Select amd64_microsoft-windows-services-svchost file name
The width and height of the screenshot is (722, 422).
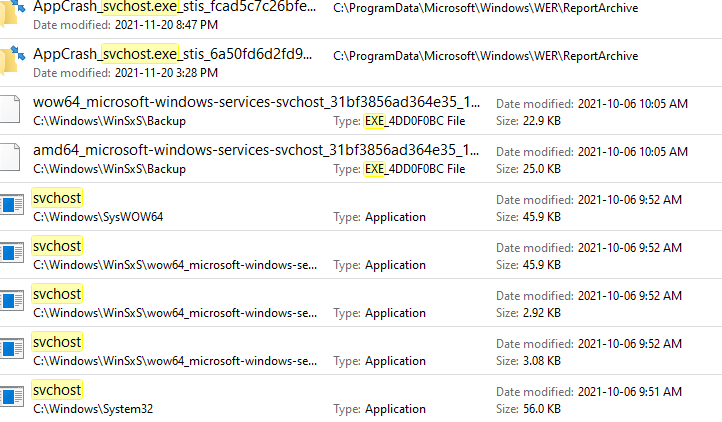[x=256, y=150]
